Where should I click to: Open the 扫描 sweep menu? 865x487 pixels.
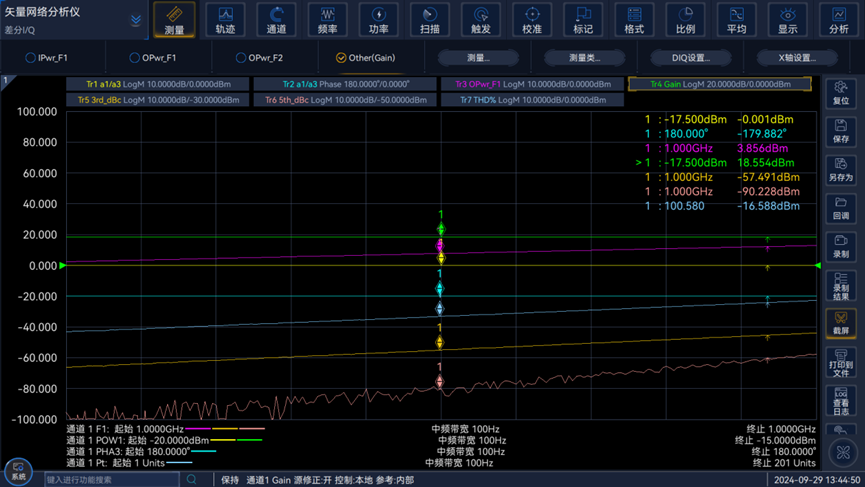click(430, 20)
